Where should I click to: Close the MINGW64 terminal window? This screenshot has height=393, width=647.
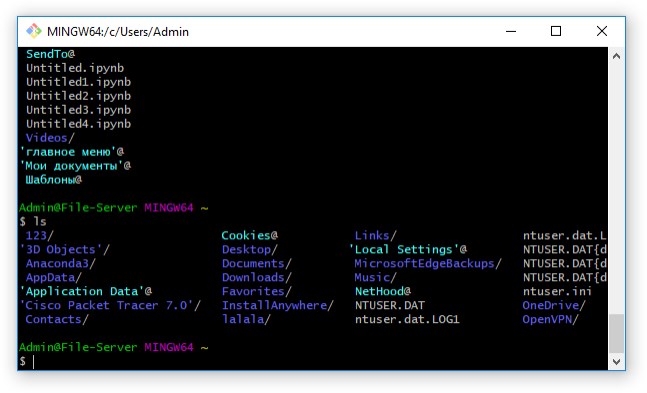[602, 31]
